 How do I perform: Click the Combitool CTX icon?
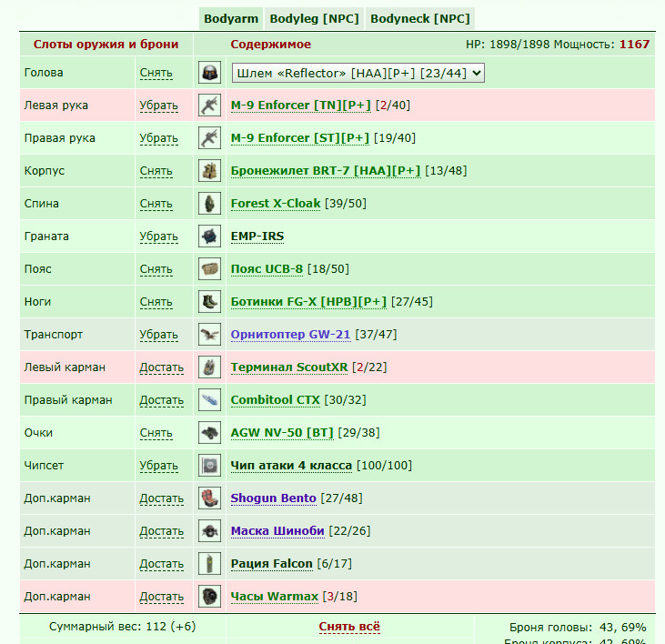click(x=209, y=400)
